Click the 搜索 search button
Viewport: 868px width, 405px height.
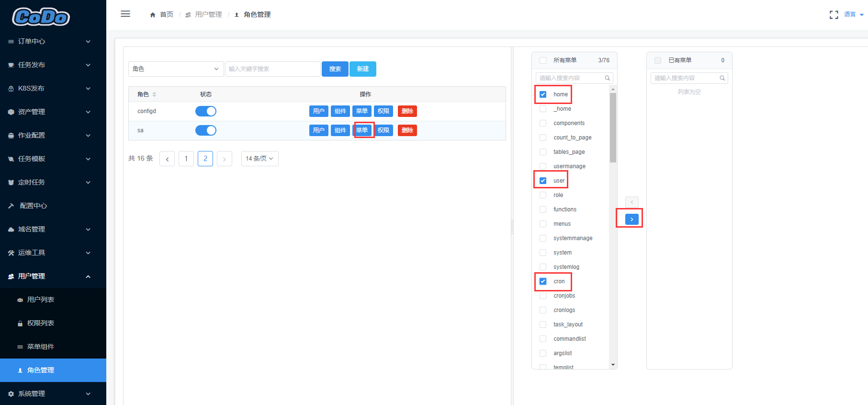point(335,69)
